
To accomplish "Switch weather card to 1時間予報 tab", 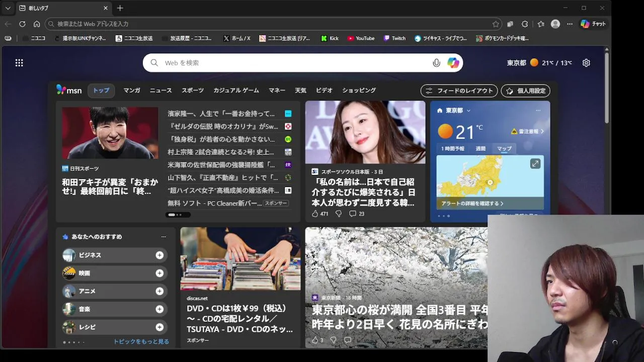I will coord(453,149).
